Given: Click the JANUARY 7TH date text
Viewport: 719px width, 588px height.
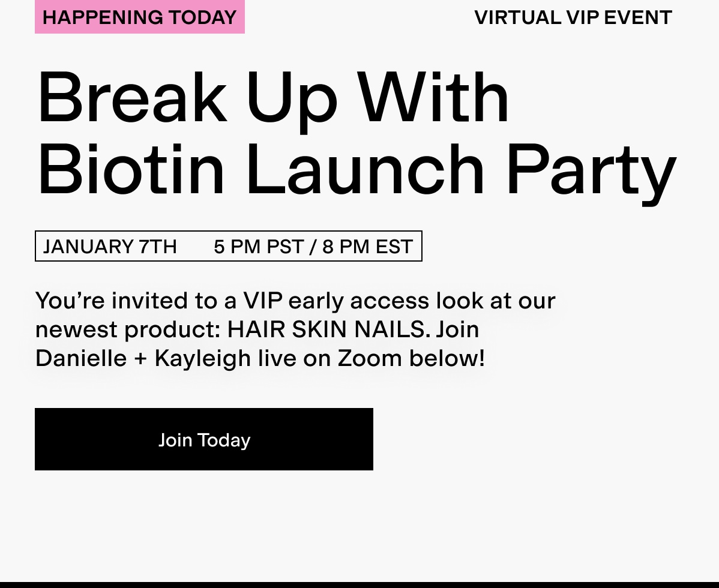Looking at the screenshot, I should click(x=110, y=246).
